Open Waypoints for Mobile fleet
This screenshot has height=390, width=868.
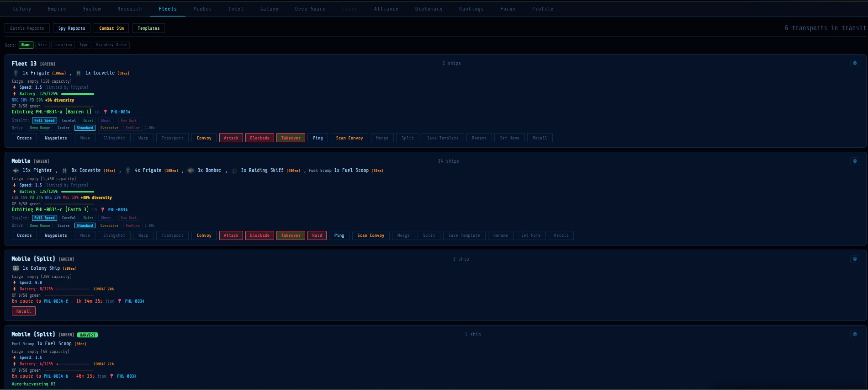pos(56,235)
